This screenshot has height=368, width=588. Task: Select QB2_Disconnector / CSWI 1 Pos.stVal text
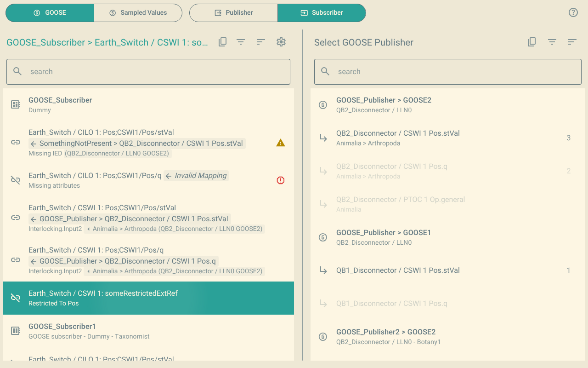(x=398, y=133)
